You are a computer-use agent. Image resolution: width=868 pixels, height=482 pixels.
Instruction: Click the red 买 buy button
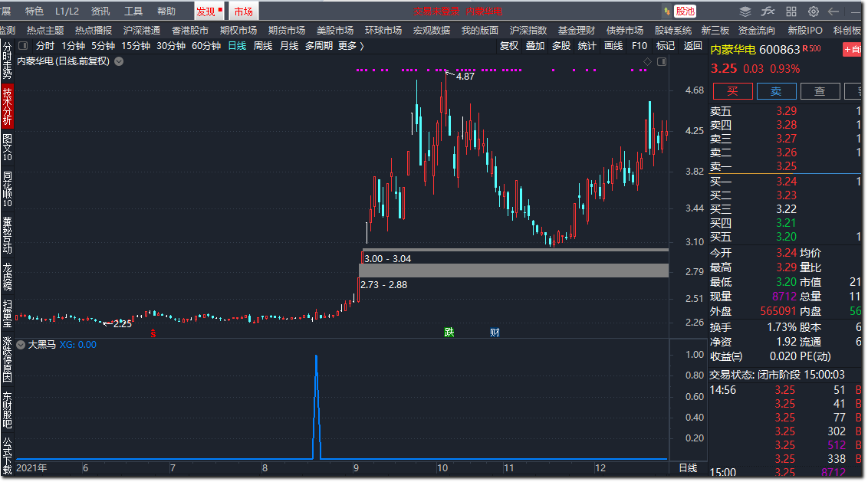tap(732, 91)
